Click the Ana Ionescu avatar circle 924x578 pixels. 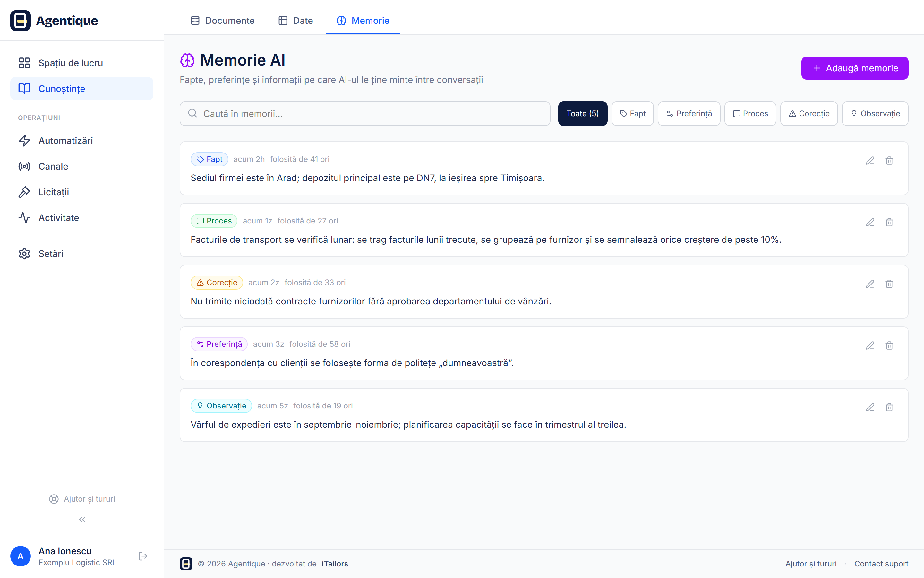[21, 556]
